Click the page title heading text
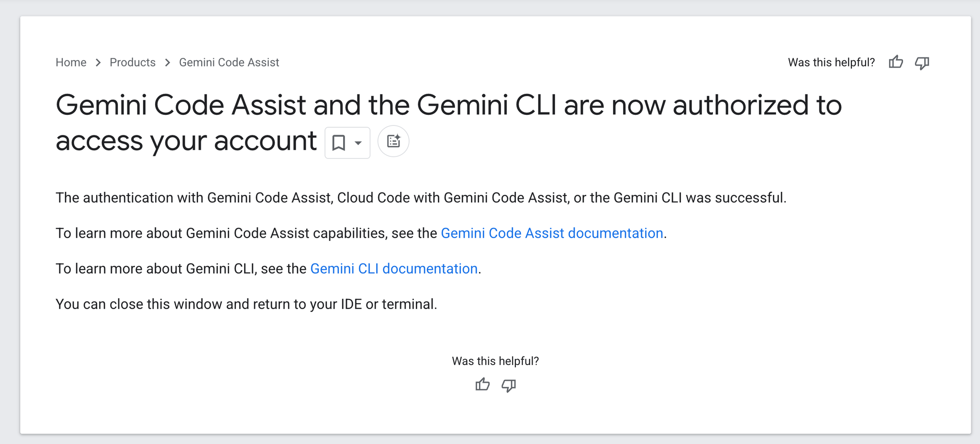The image size is (980, 444). (x=448, y=123)
